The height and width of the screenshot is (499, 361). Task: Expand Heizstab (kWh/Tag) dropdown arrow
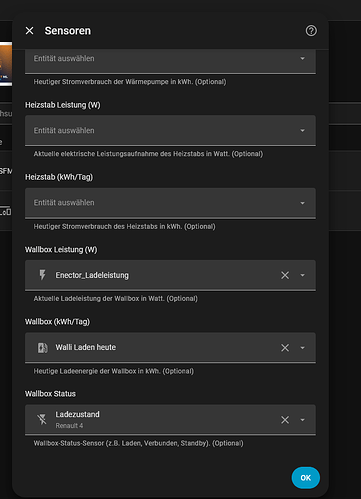pyautogui.click(x=302, y=203)
